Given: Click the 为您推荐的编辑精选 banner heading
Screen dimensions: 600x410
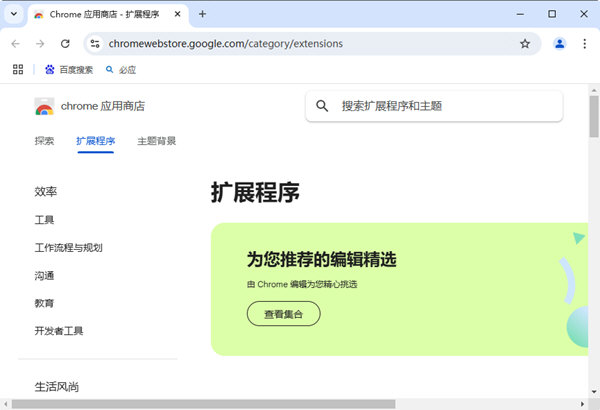Looking at the screenshot, I should coord(321,259).
